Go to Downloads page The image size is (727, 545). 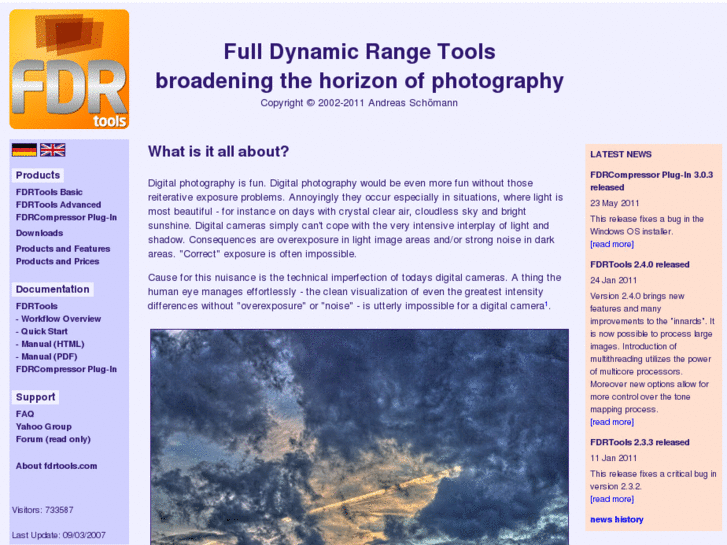coord(39,233)
